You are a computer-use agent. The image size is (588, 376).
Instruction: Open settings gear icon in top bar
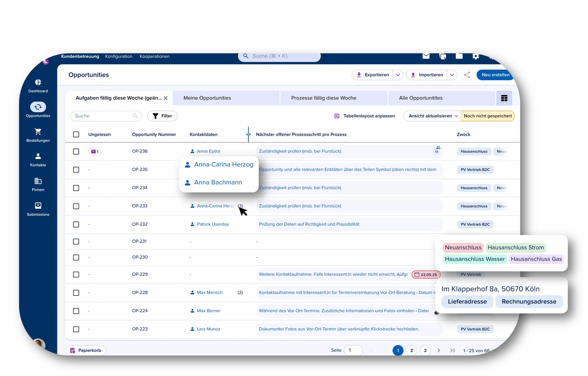tap(476, 56)
